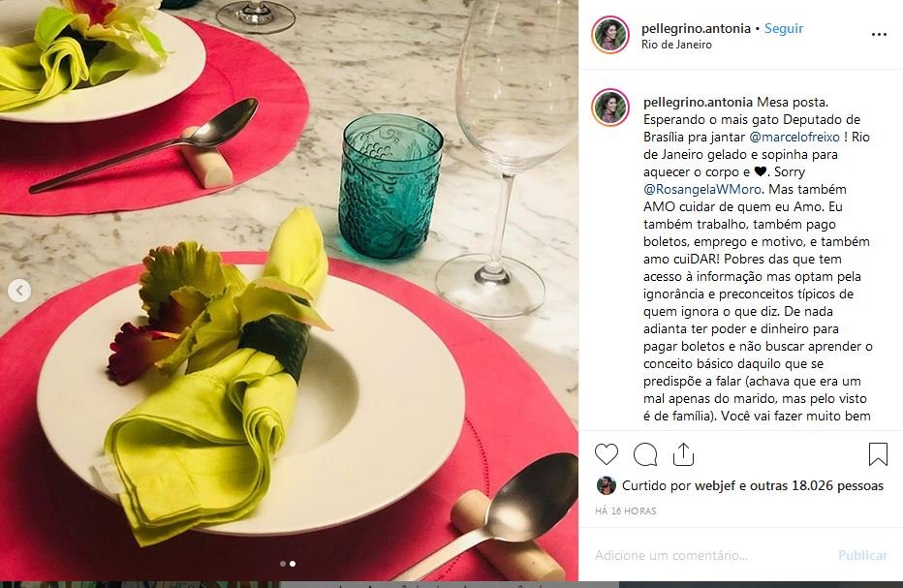
Task: Select the first carousel dot indicator
Action: coord(282,564)
